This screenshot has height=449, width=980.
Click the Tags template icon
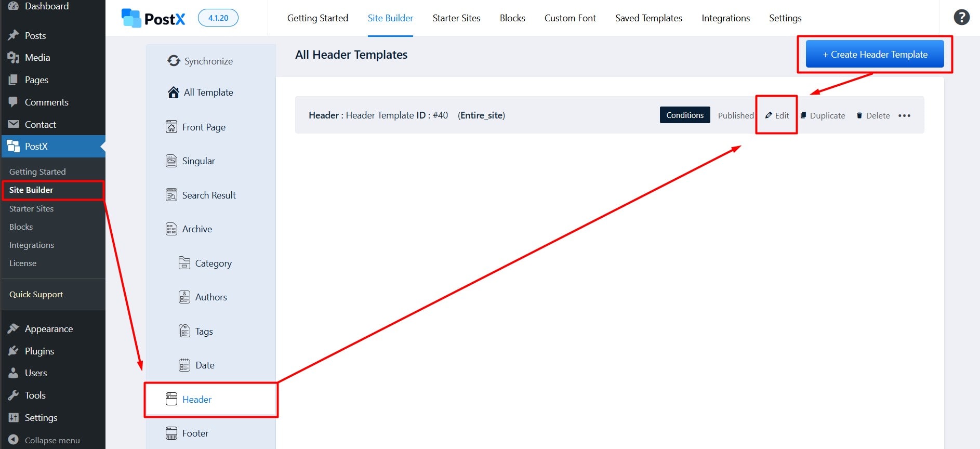tap(184, 331)
